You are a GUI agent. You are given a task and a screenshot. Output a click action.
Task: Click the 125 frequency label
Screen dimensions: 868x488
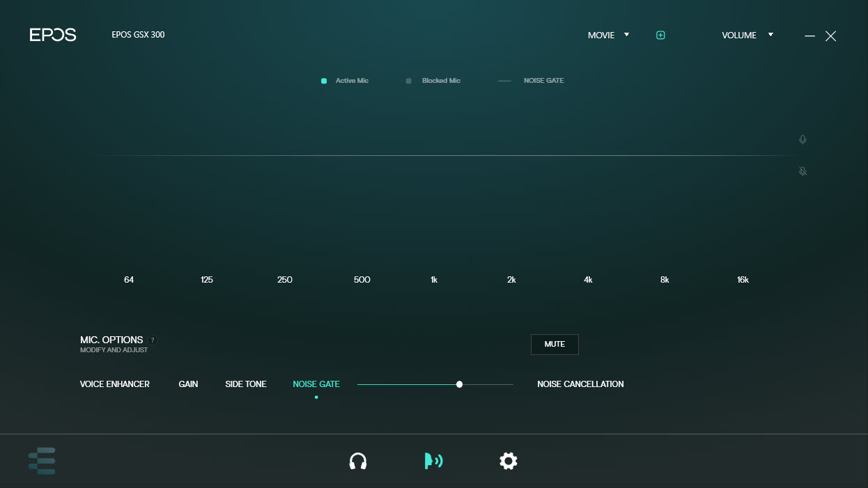(x=207, y=280)
